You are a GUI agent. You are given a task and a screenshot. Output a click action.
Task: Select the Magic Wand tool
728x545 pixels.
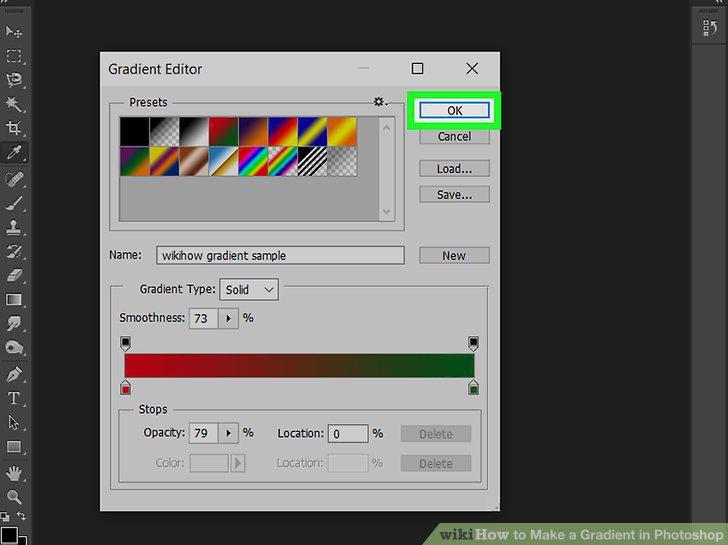(x=13, y=104)
